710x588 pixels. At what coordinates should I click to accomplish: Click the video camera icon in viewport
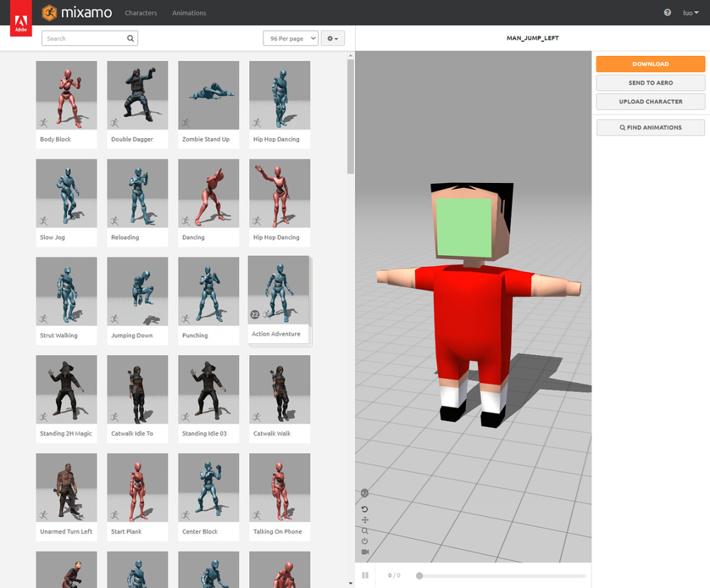tap(365, 552)
